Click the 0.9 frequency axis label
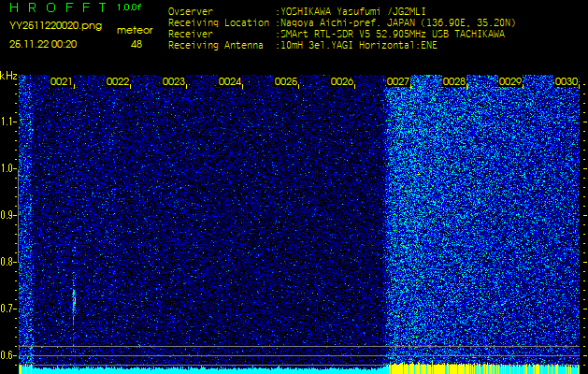588x374 pixels. tap(8, 215)
